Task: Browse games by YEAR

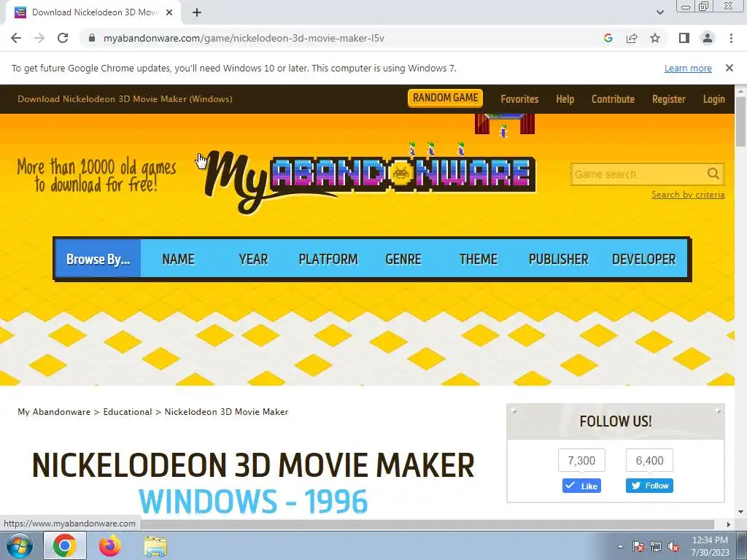Action: pyautogui.click(x=253, y=259)
